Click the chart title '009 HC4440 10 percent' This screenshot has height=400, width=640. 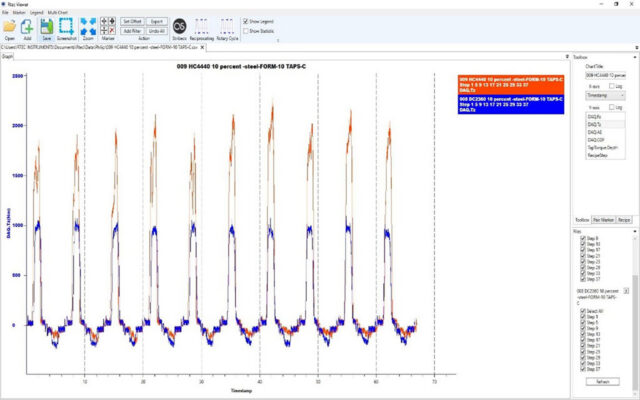[x=241, y=66]
